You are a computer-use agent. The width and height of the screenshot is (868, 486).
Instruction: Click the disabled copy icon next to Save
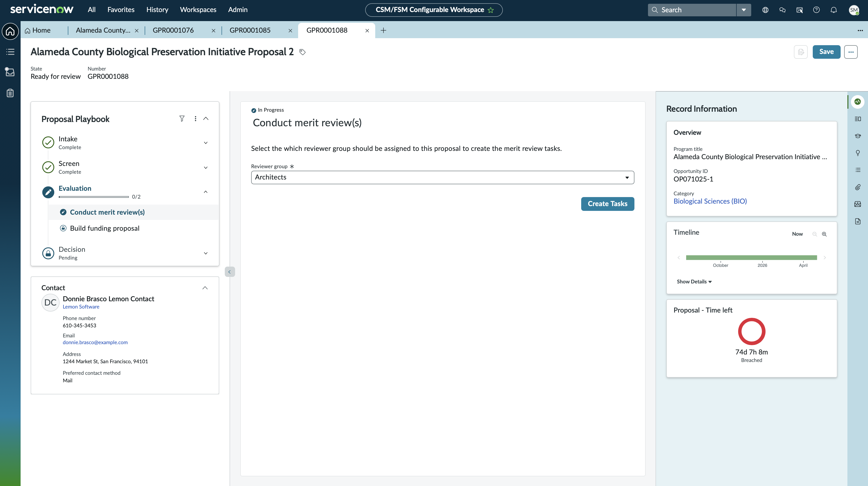(801, 52)
